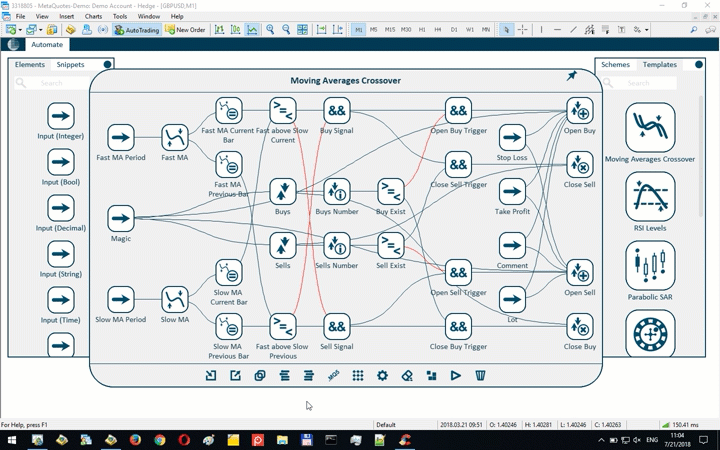Select the Slow MA Period input node
The height and width of the screenshot is (450, 720).
121,299
